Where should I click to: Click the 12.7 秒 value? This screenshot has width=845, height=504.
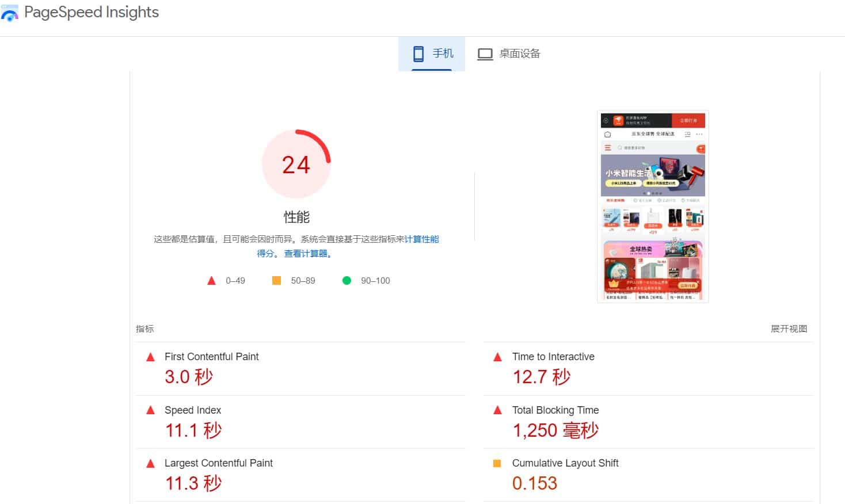tap(542, 377)
